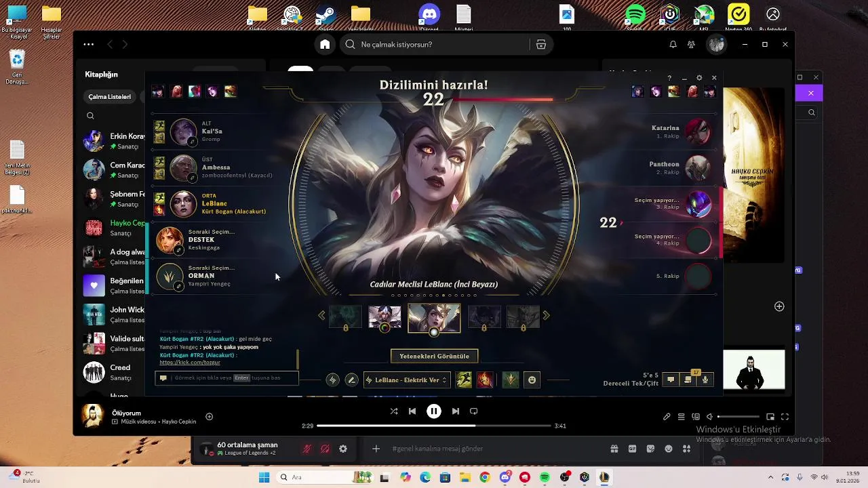Open chroma selector under the selected skin
This screenshot has width=868, height=488.
[434, 332]
